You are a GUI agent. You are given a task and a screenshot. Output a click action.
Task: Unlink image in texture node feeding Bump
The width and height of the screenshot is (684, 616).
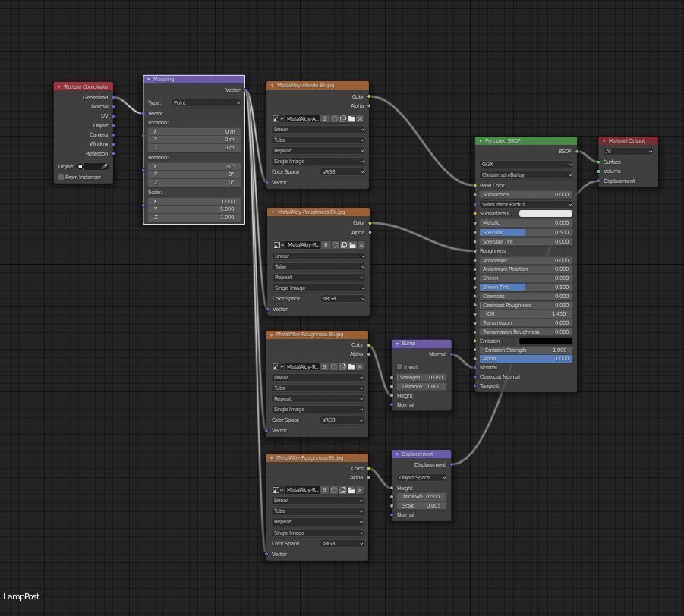(x=360, y=366)
